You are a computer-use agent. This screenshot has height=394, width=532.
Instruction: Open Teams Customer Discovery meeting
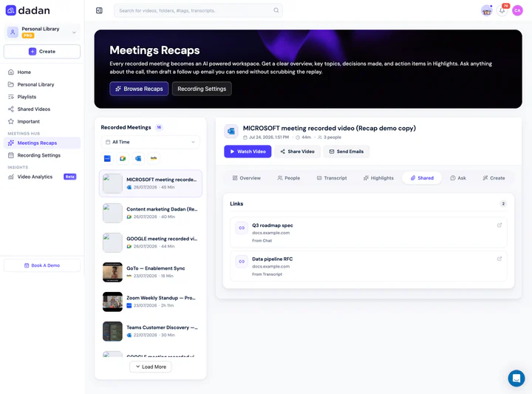(x=150, y=331)
